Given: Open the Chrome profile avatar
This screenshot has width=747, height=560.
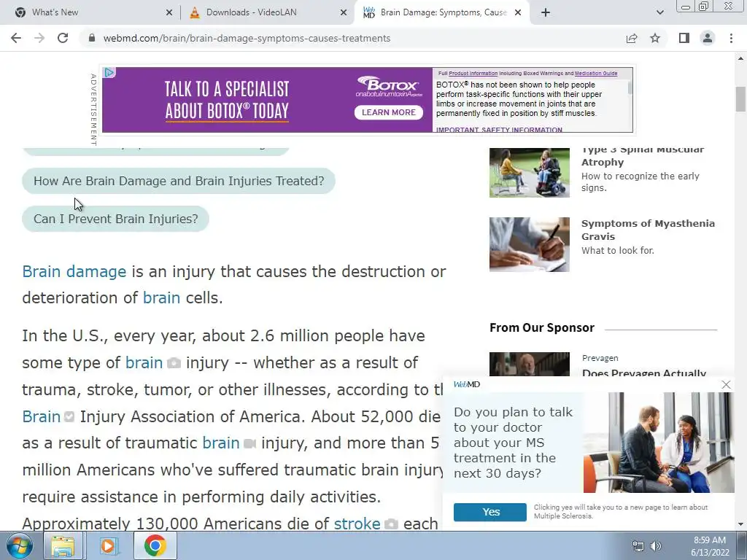Looking at the screenshot, I should click(x=708, y=38).
